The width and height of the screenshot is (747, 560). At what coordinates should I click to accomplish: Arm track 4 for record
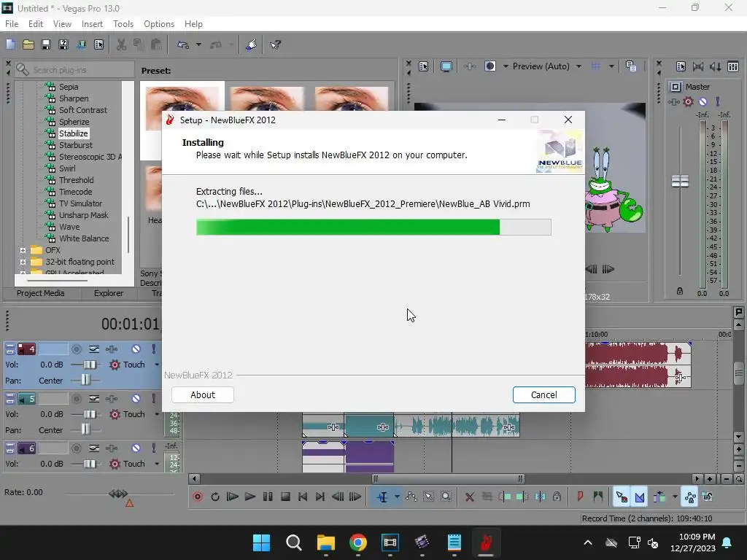point(76,349)
